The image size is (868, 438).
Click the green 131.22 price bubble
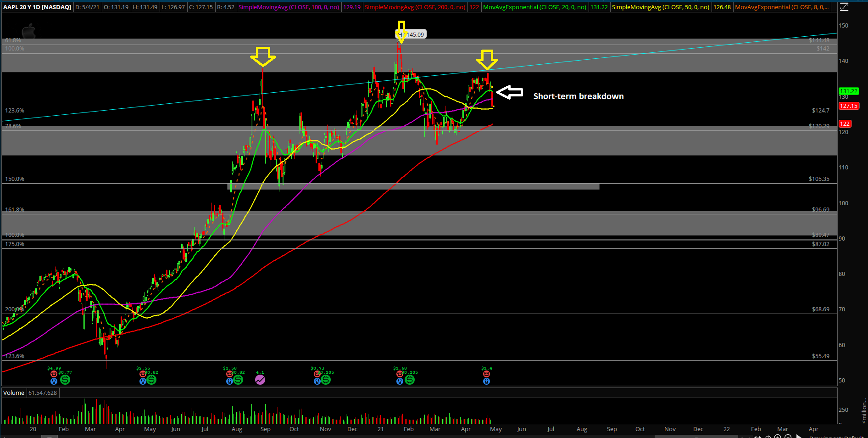point(849,91)
